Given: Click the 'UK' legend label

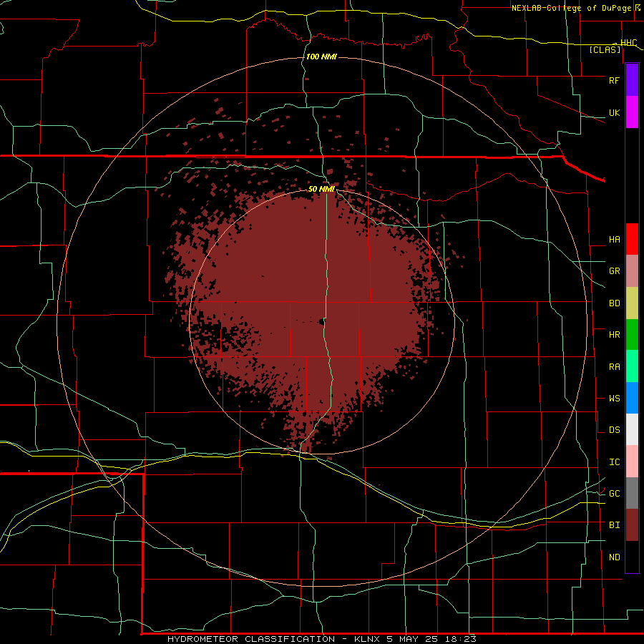Looking at the screenshot, I should point(614,112).
